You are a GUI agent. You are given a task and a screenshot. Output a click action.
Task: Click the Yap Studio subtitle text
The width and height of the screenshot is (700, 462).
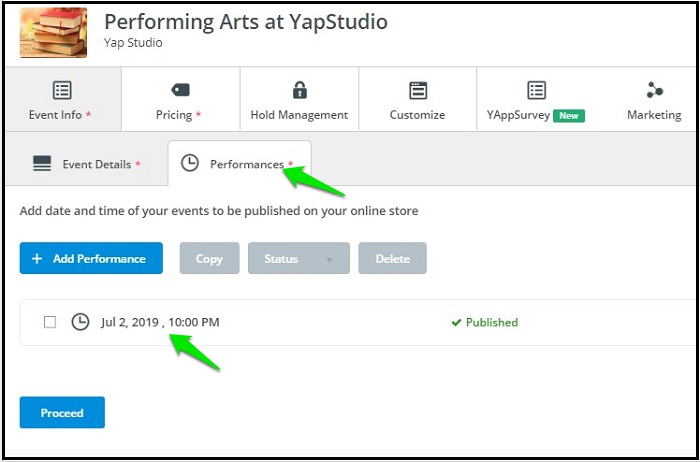133,43
